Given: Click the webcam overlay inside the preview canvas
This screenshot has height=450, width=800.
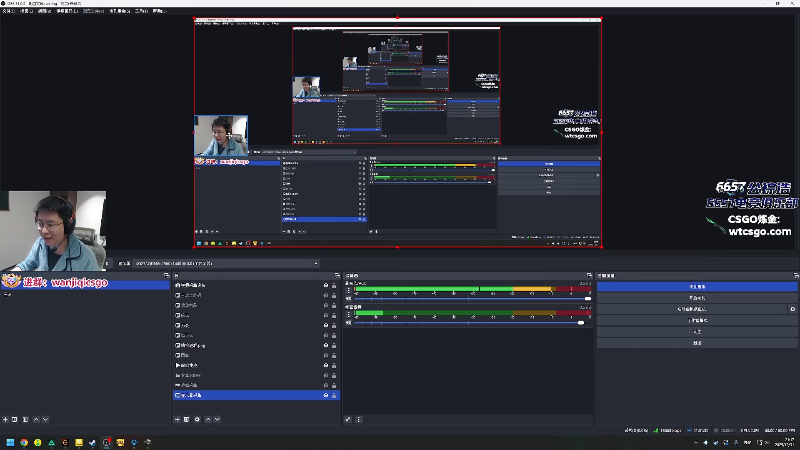Looking at the screenshot, I should click(221, 135).
